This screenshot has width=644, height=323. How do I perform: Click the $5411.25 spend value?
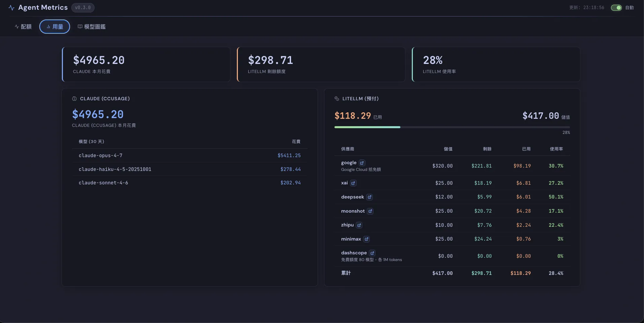289,155
